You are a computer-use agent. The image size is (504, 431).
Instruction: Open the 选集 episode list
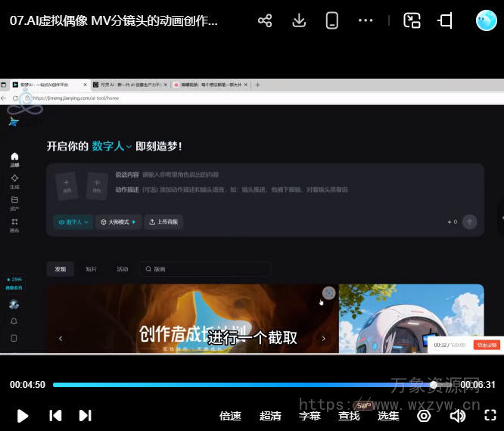pos(388,415)
